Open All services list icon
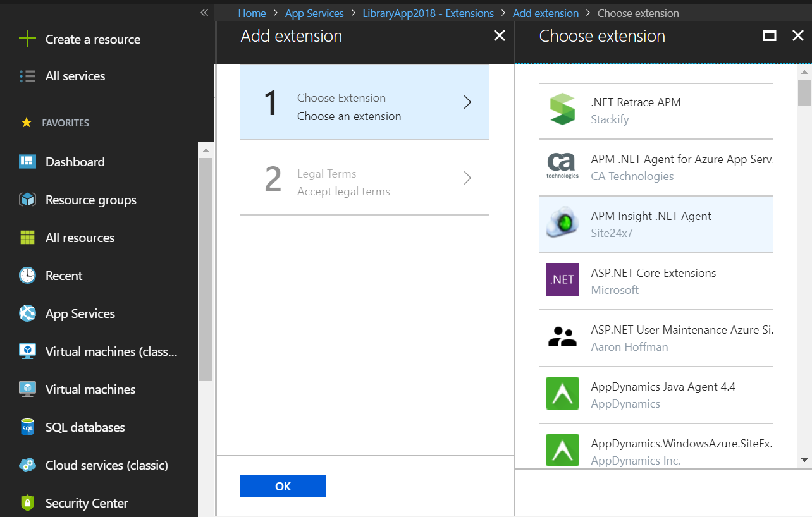This screenshot has height=517, width=812. (x=27, y=76)
